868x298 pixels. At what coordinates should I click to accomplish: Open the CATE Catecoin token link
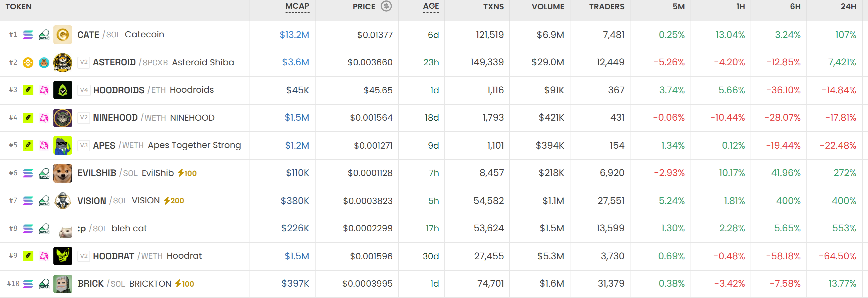coord(121,35)
